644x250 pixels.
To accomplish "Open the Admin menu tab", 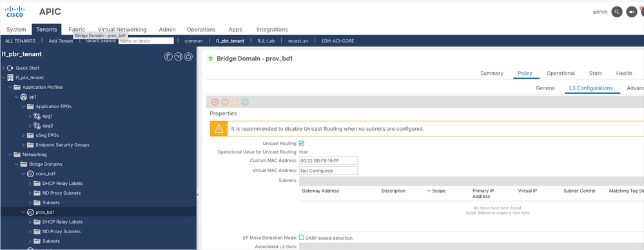I will [167, 30].
